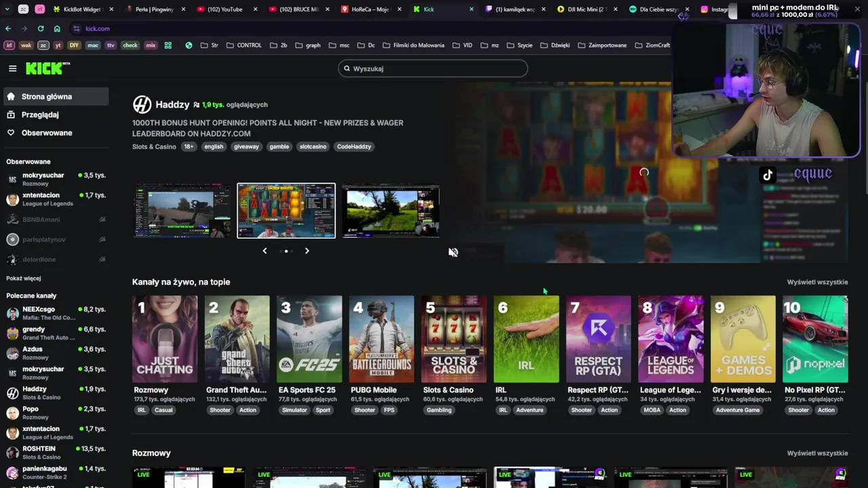Select the slots carousel thumbnail in middle

[x=286, y=211]
